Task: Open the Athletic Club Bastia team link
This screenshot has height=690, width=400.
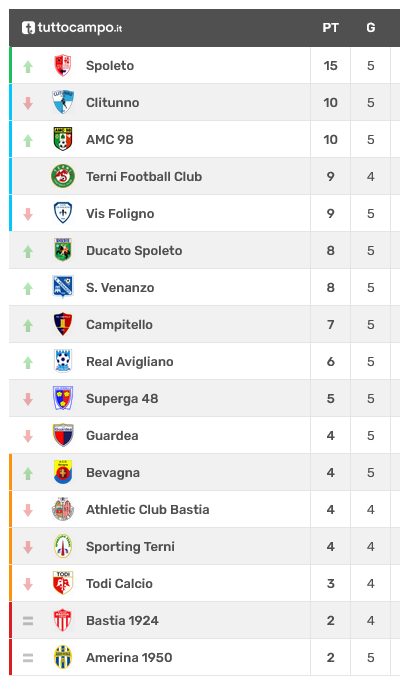Action: 147,509
